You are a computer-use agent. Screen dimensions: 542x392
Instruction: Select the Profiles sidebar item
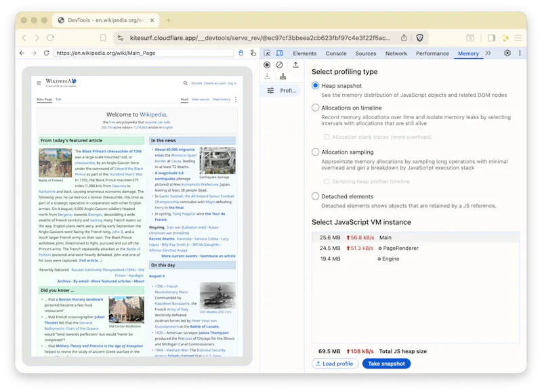point(280,91)
